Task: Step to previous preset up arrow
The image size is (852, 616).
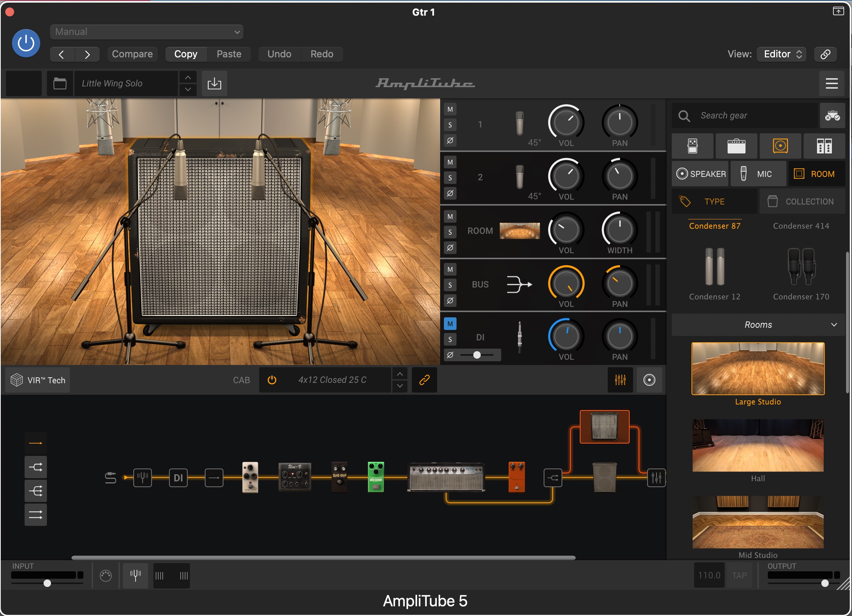Action: coord(188,77)
